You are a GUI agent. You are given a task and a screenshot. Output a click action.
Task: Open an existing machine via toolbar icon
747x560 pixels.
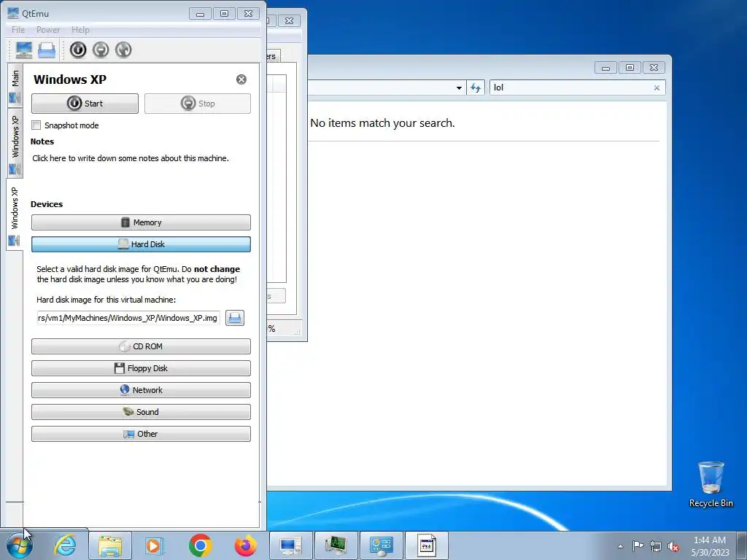(x=47, y=50)
